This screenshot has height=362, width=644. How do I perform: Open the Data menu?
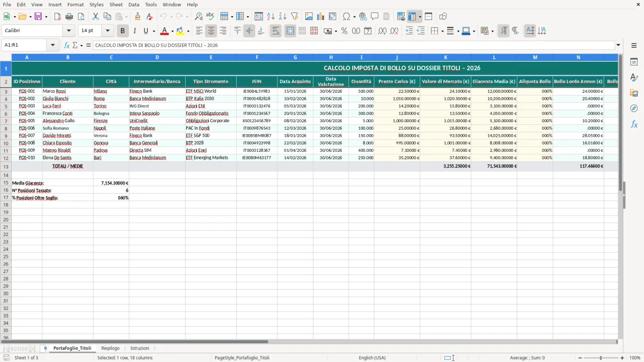(x=134, y=4)
